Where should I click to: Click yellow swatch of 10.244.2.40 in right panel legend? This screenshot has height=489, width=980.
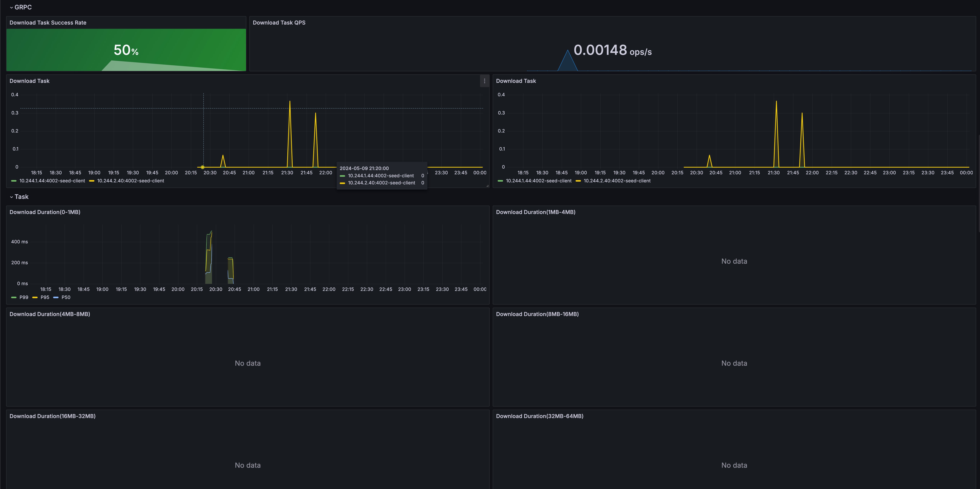[578, 181]
